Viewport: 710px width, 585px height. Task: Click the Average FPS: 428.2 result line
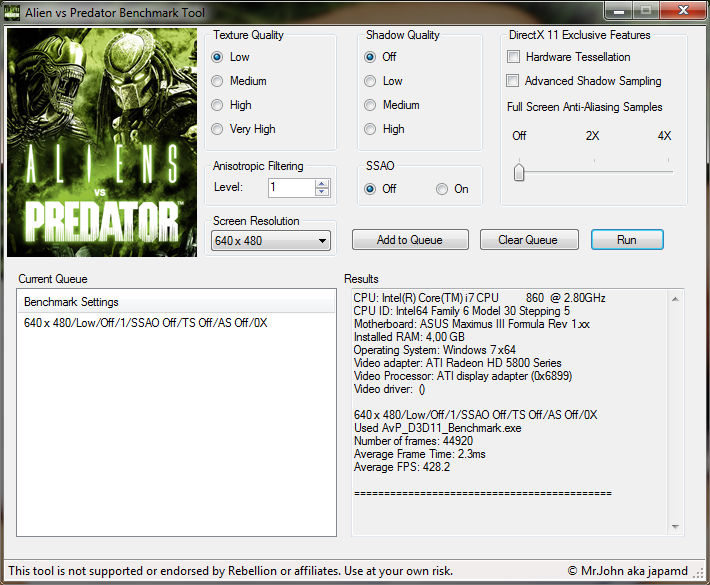(x=402, y=467)
